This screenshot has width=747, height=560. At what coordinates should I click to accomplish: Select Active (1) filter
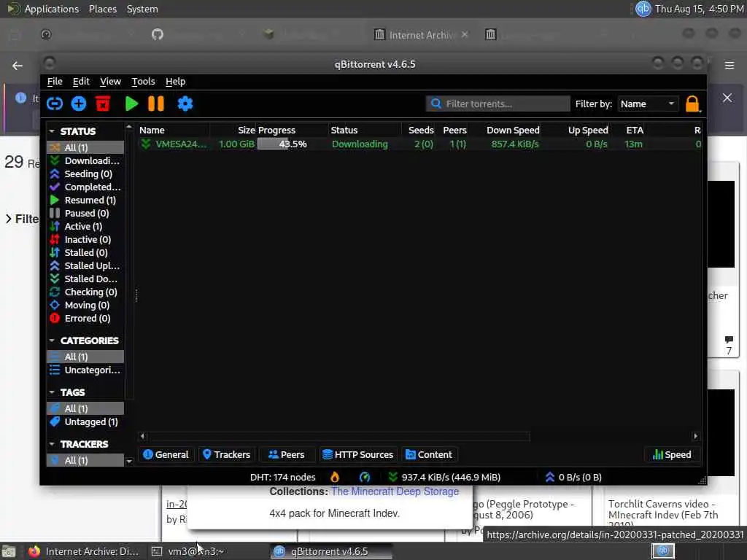pos(85,226)
